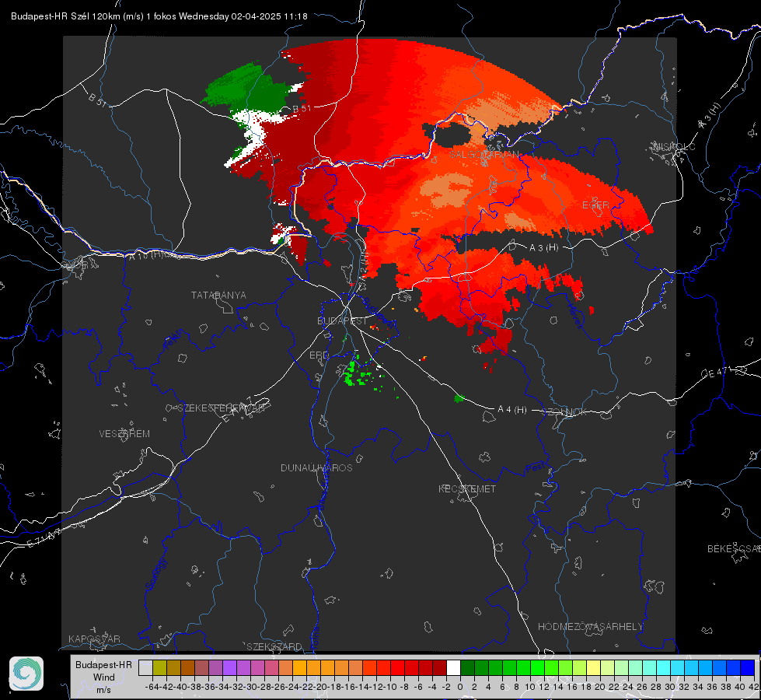Screen dimensions: 761x700
Task: Select the HÓDMEZŐVÁSÁRHELY city label
Action: tap(590, 627)
